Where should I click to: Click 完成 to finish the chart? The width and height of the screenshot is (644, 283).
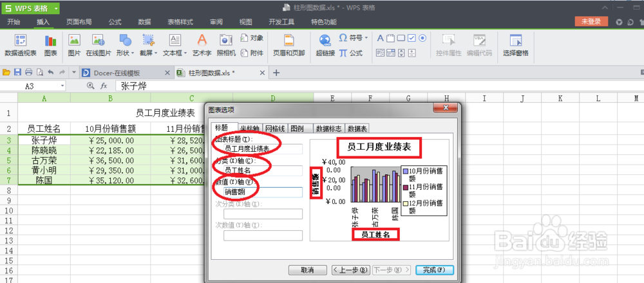(x=435, y=270)
